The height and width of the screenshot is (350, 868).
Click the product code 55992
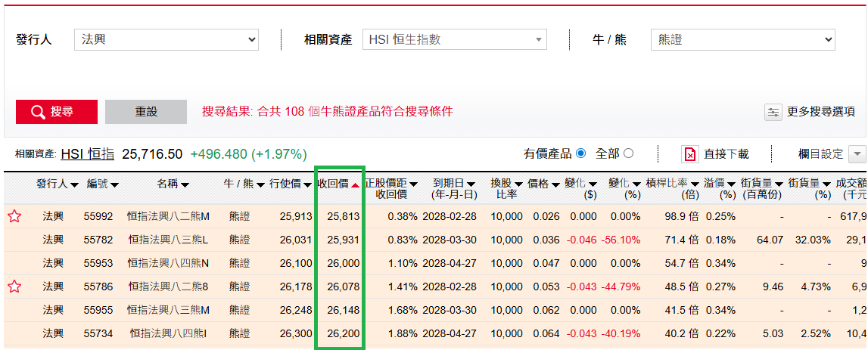point(98,217)
